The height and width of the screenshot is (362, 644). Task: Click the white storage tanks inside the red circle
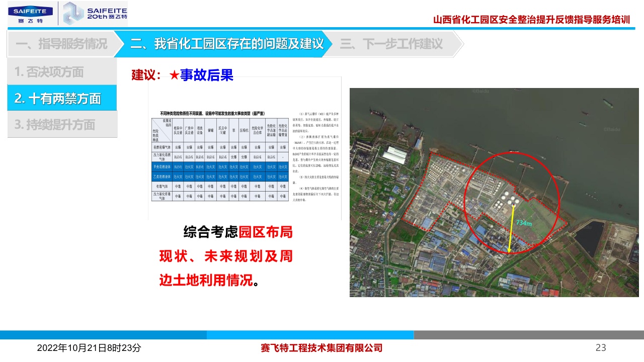(x=506, y=200)
